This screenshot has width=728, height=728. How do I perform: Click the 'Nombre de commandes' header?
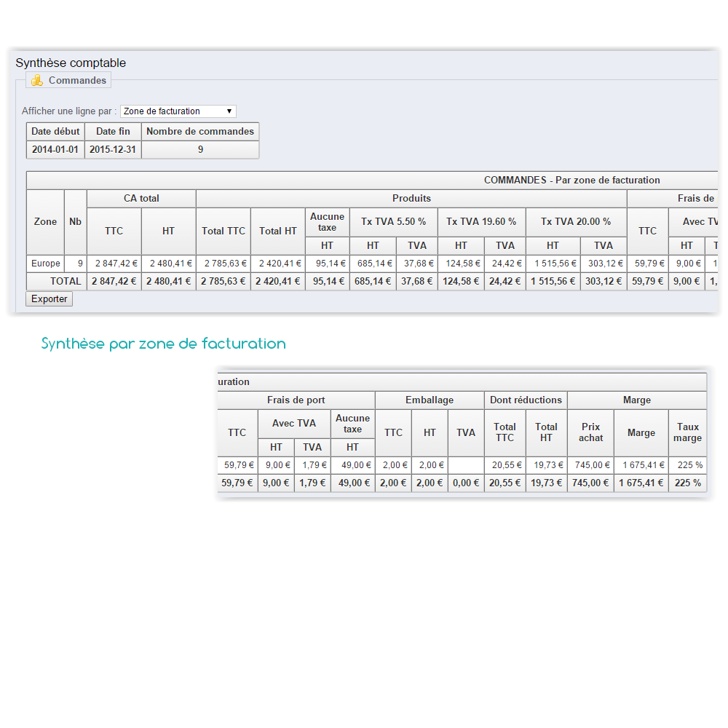(200, 132)
